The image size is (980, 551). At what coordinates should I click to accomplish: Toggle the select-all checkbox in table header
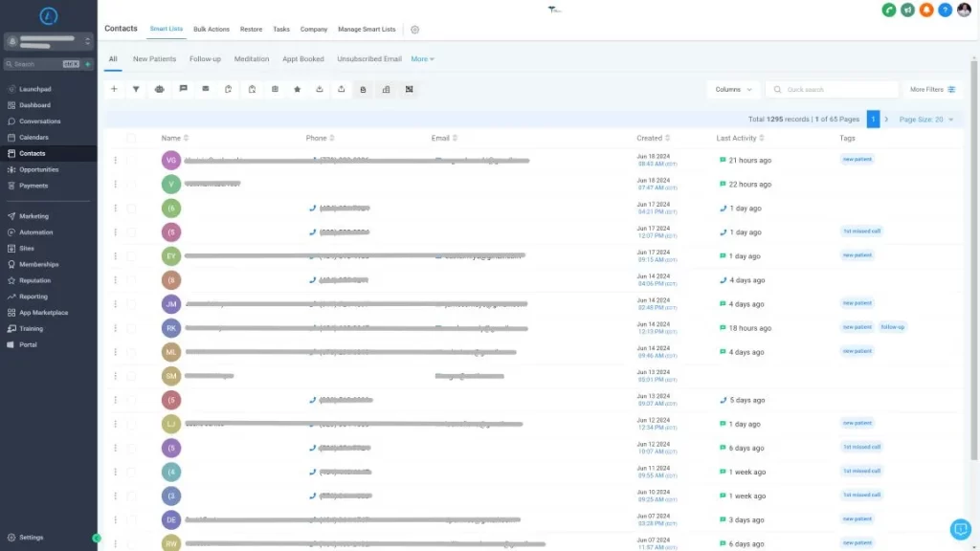[131, 138]
